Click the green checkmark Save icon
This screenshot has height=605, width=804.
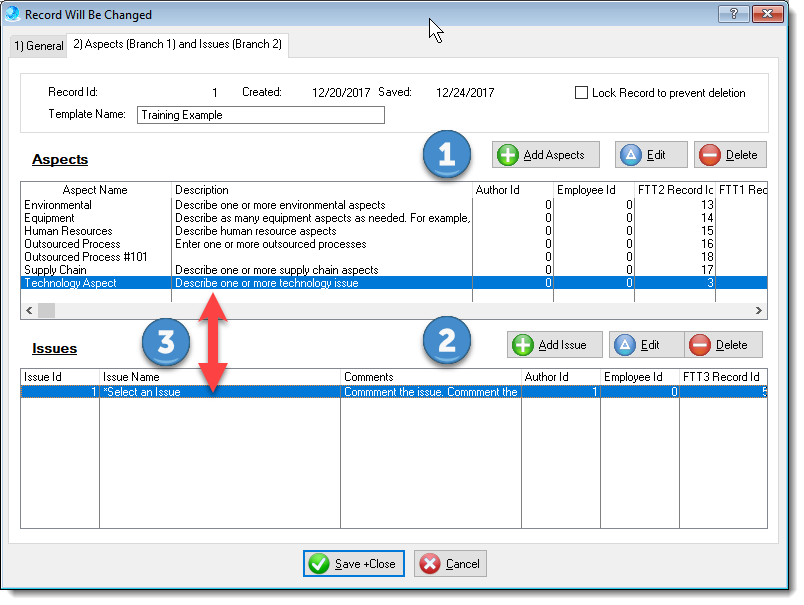(x=317, y=563)
